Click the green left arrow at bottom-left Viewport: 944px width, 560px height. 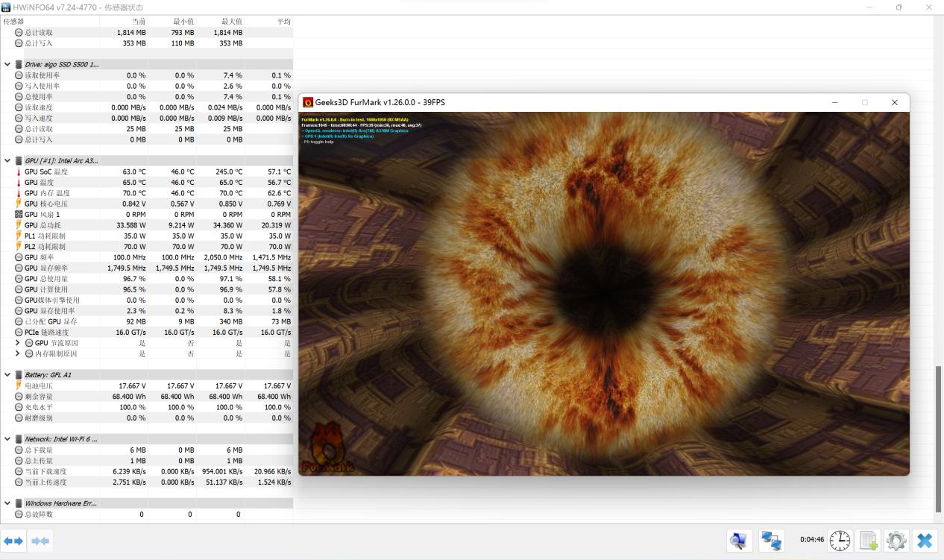[x=12, y=541]
